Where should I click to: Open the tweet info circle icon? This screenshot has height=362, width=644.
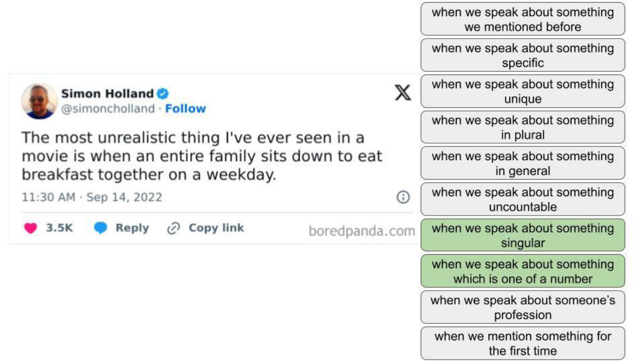[403, 197]
